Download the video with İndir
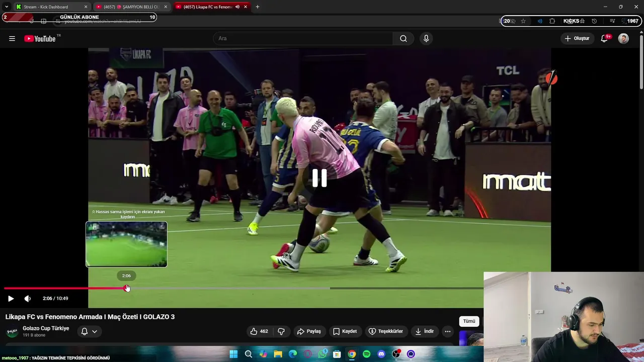The image size is (644, 362). click(x=424, y=331)
